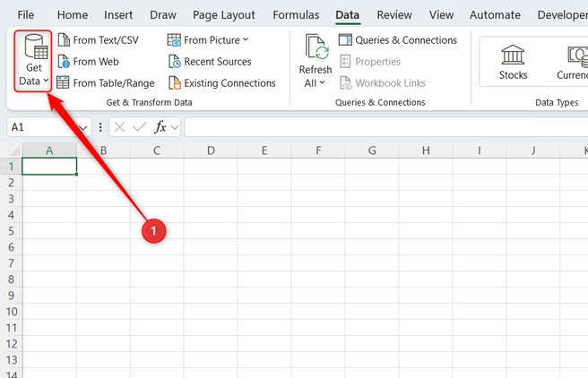This screenshot has height=378, width=588.
Task: Click into the formula bar input
Action: point(386,127)
